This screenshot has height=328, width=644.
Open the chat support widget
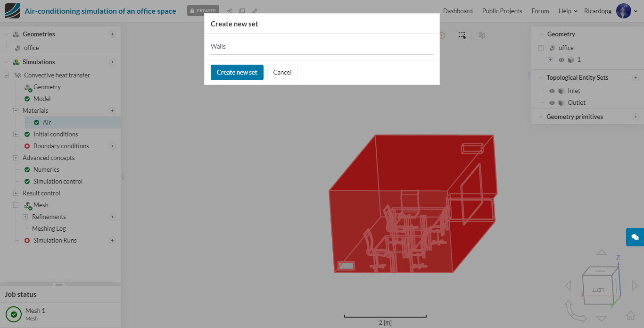tap(635, 237)
